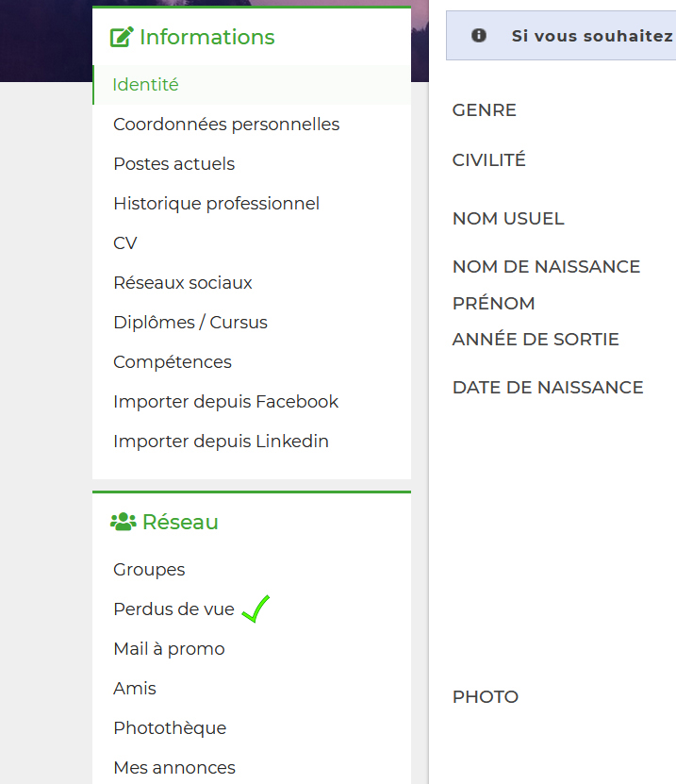Screen dimensions: 676x784
Task: Click the info icon in the notice banner
Action: [479, 36]
